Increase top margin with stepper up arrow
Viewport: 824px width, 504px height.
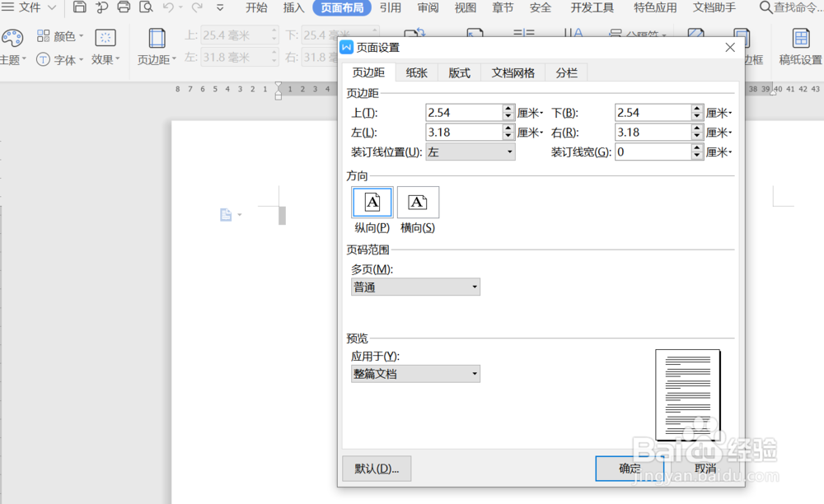coord(508,107)
